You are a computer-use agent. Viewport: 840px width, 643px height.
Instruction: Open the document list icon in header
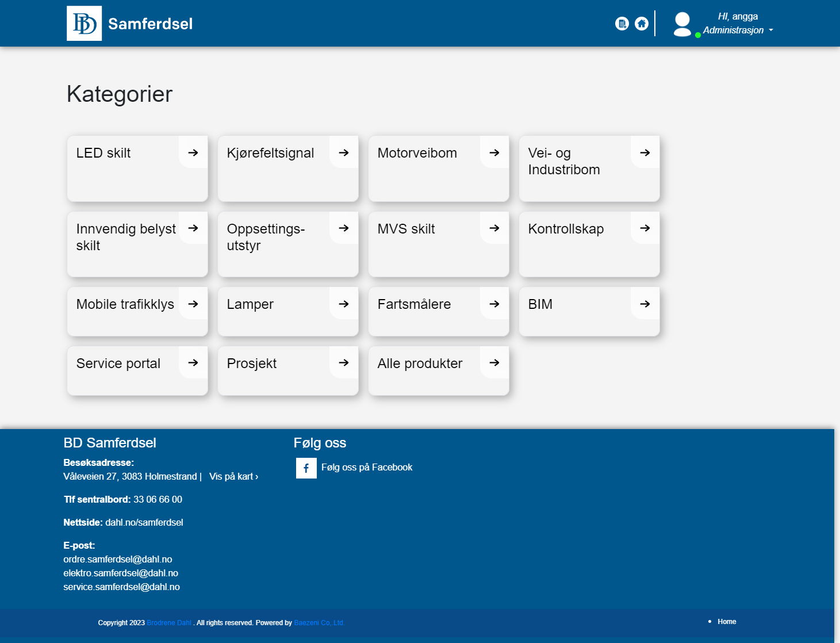pyautogui.click(x=622, y=24)
